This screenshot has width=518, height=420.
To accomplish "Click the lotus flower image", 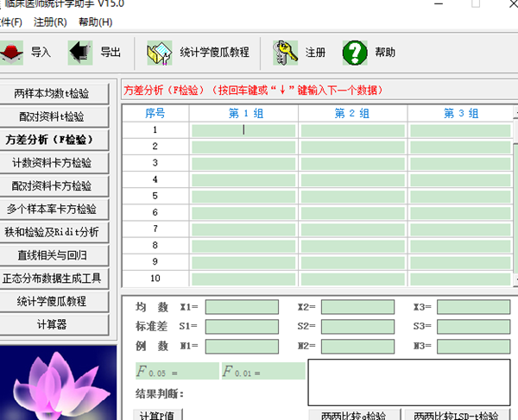I will coord(58,383).
